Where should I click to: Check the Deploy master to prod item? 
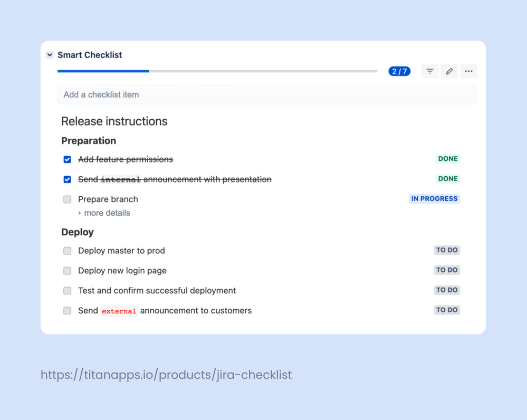[67, 251]
